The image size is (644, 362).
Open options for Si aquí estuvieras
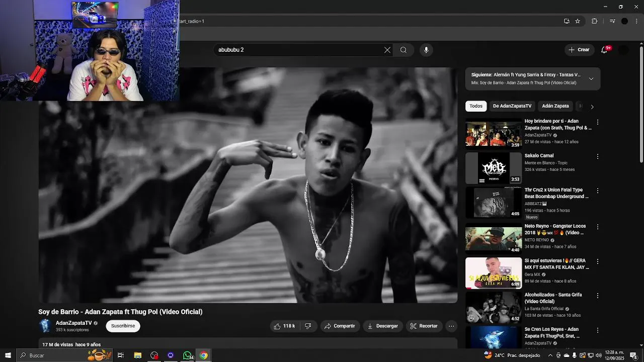[598, 261]
